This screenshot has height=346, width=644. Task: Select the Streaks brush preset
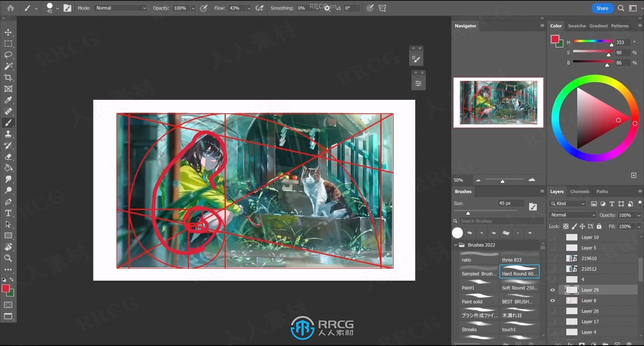pos(479,327)
